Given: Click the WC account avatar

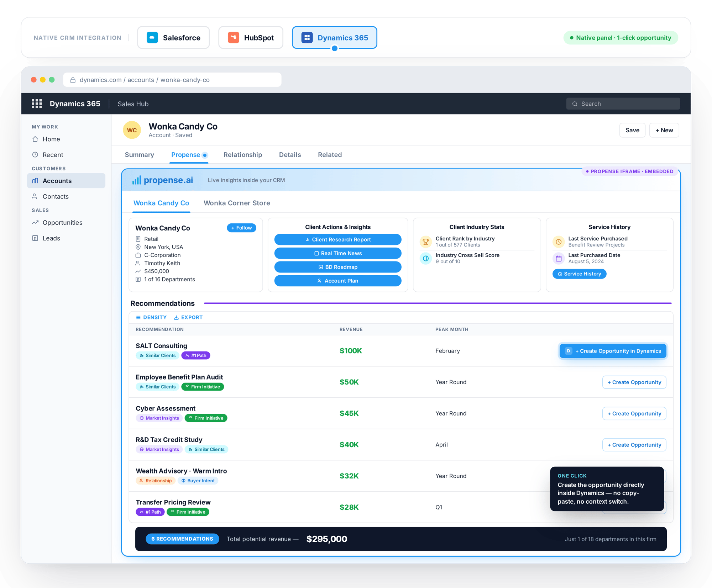Looking at the screenshot, I should click(132, 130).
